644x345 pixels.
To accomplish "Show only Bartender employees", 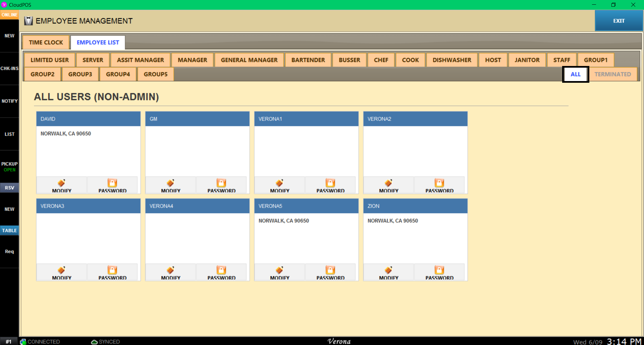I will tap(308, 60).
